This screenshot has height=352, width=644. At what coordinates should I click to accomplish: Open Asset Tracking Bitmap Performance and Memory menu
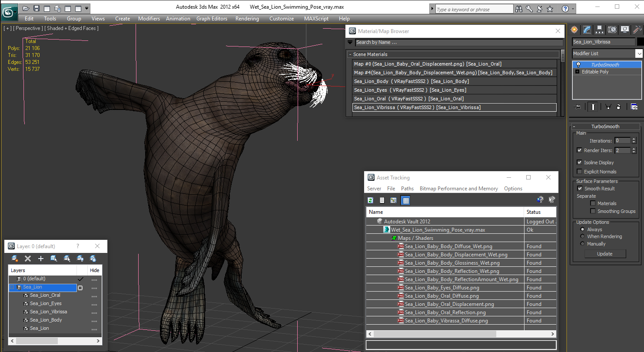[458, 189]
